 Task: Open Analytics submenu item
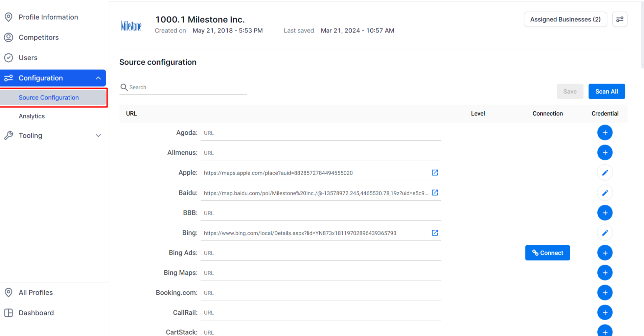(x=32, y=116)
